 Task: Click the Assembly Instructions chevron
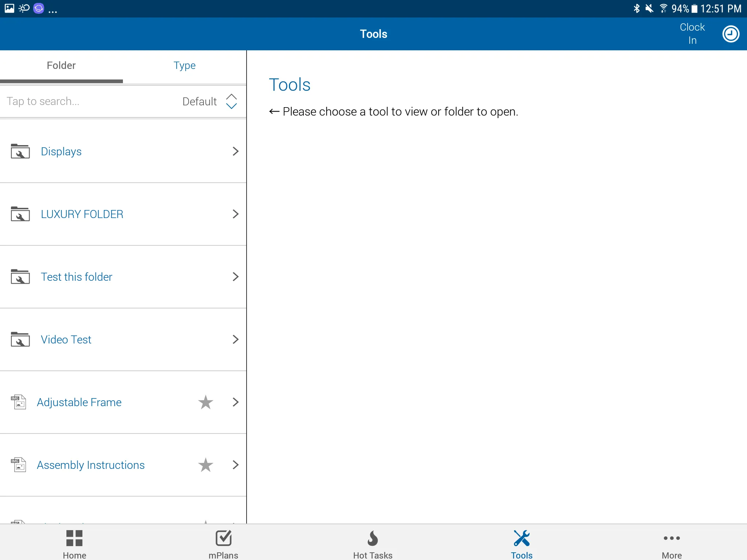[235, 465]
